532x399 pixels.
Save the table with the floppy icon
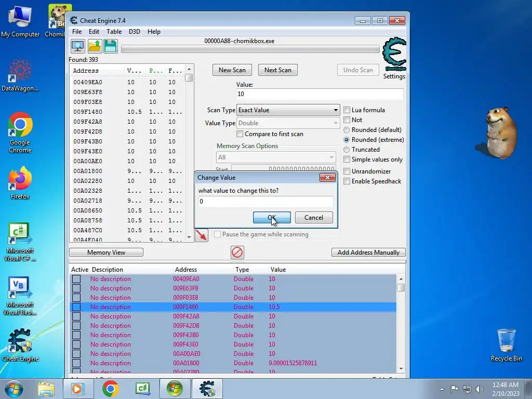111,46
